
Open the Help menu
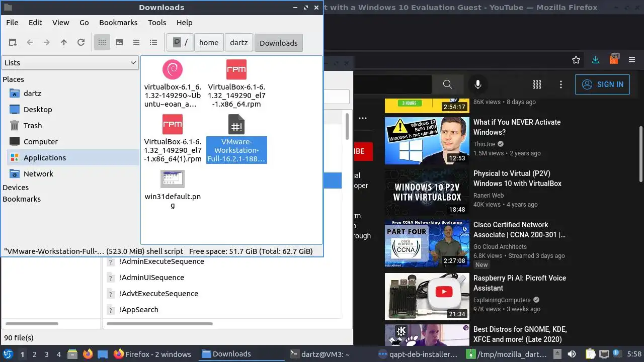tap(185, 22)
